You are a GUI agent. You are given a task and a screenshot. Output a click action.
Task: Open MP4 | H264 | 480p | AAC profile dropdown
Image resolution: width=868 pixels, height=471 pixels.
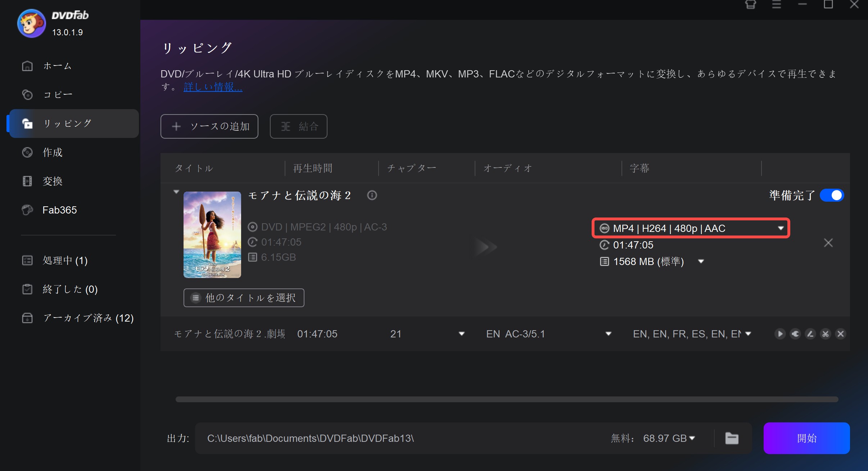point(691,228)
